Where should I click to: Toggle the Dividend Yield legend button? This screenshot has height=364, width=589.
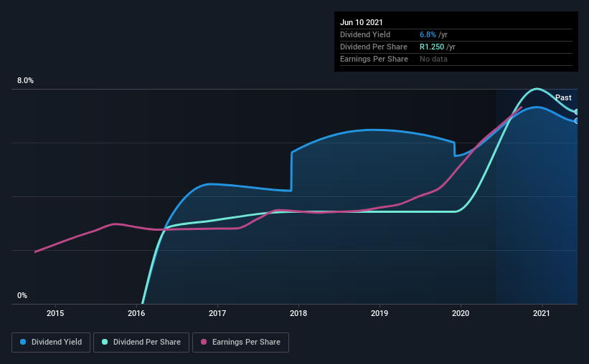(51, 343)
